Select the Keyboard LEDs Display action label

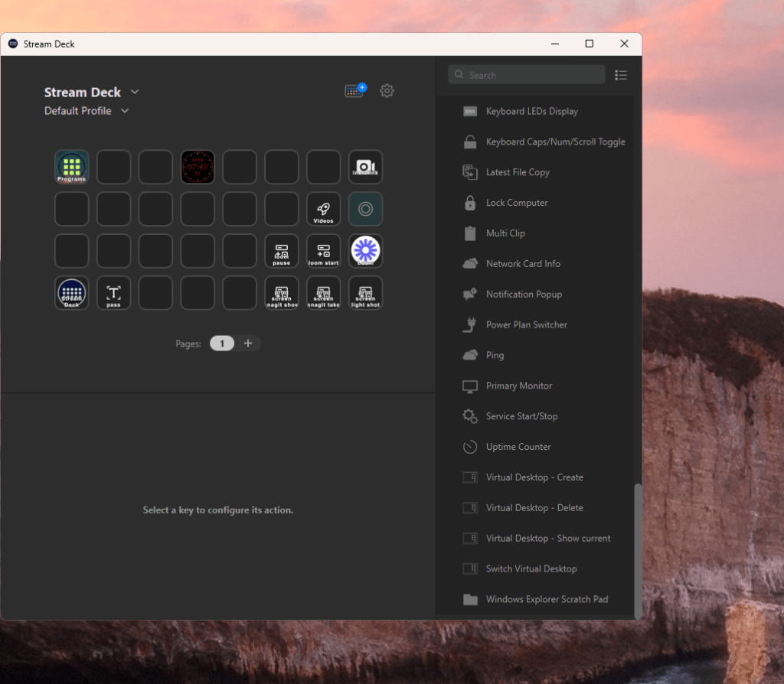click(532, 112)
